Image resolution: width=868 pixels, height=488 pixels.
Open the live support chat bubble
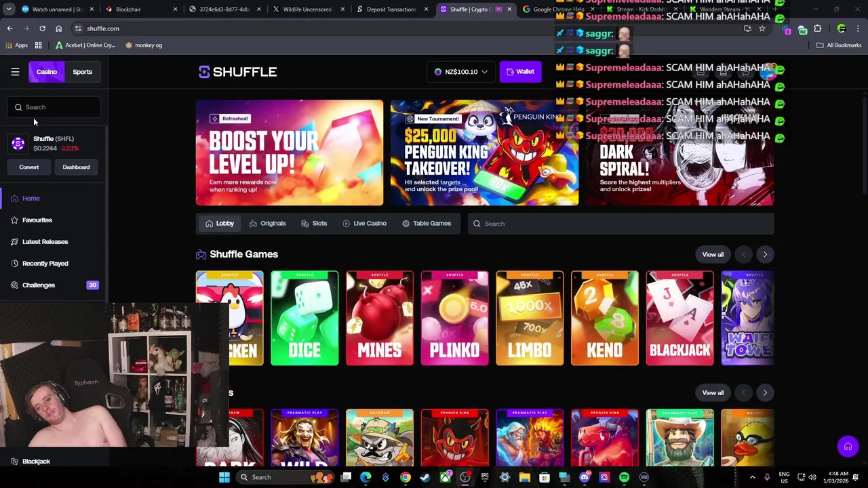pos(848,447)
